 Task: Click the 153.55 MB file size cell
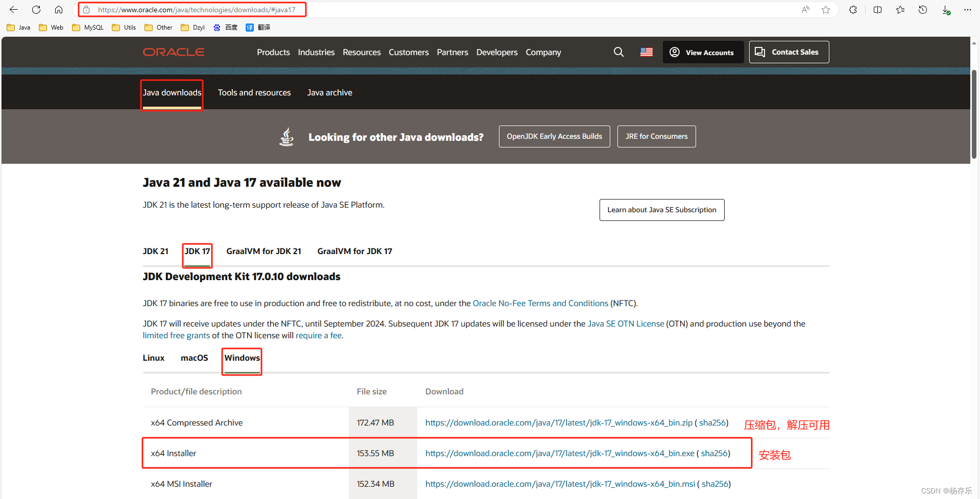tap(383, 453)
